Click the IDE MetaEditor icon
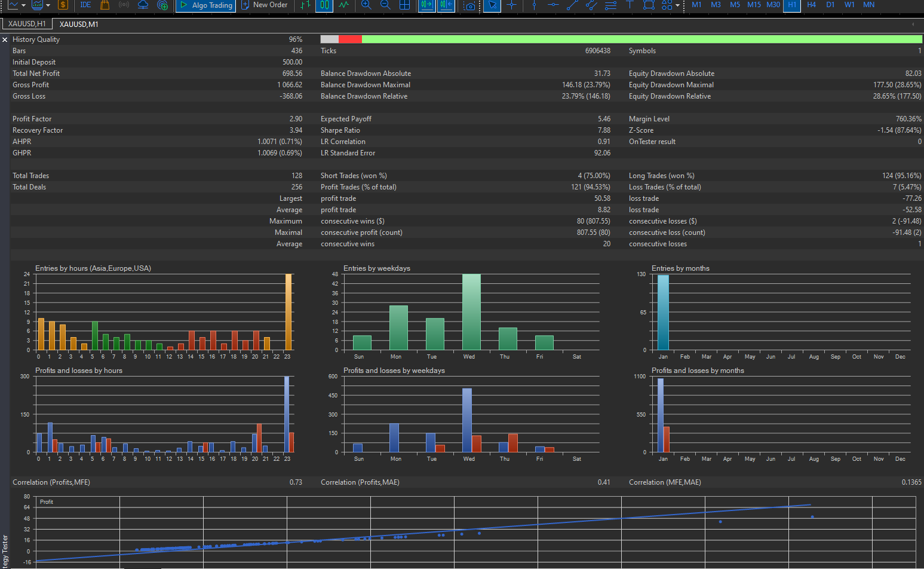 [85, 5]
